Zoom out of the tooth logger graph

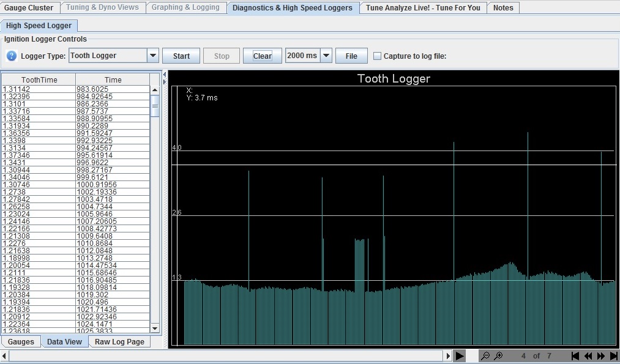[x=485, y=355]
